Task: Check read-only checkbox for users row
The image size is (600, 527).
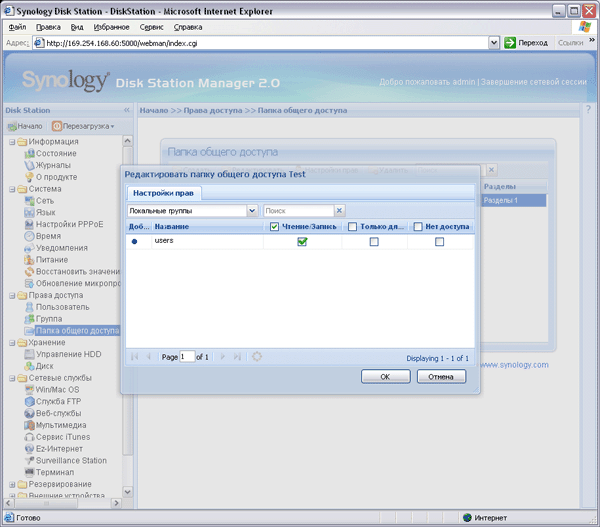Action: 374,242
